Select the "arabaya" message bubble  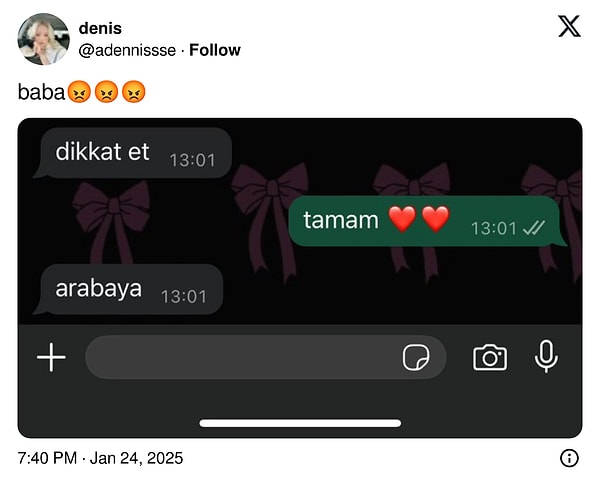coord(128,289)
